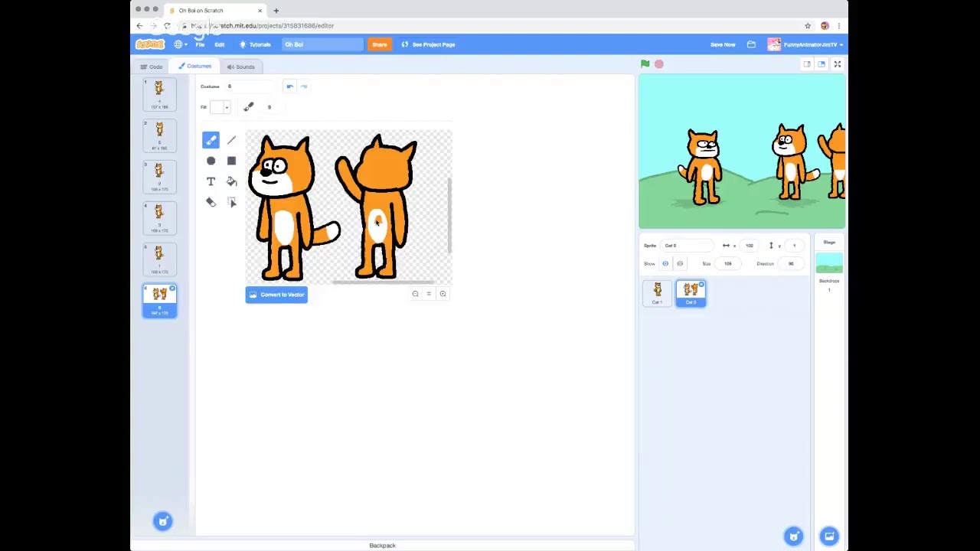The image size is (980, 551).
Task: Click the project title field
Action: (322, 44)
